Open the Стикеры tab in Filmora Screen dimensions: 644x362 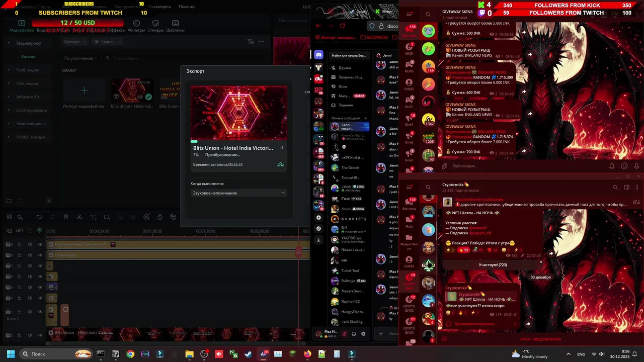pyautogui.click(x=155, y=26)
